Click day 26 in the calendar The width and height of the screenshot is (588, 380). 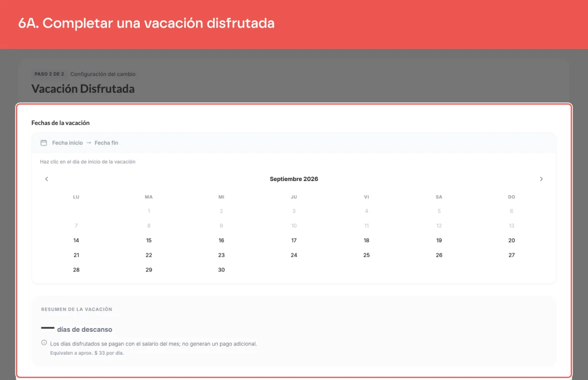coord(439,255)
